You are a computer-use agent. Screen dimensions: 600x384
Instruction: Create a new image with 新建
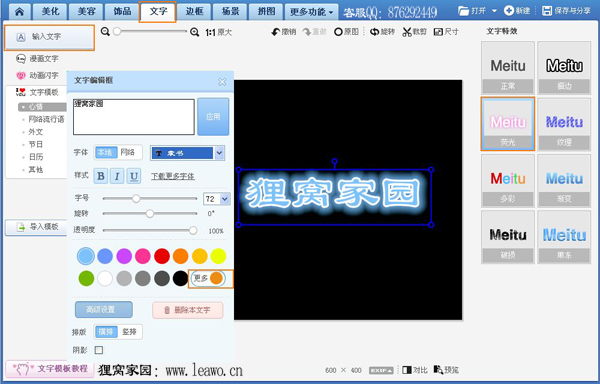[x=517, y=11]
